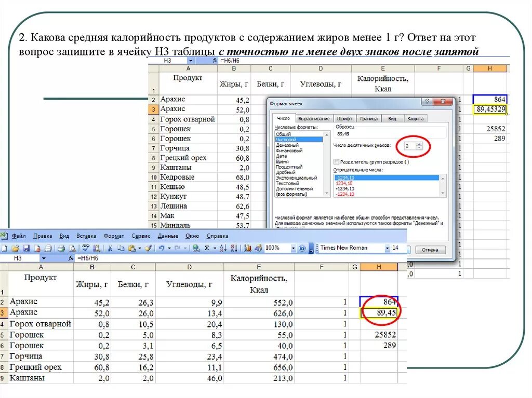Open the Undo history dropdown arrow
This screenshot has width=532, height=398.
[169, 248]
